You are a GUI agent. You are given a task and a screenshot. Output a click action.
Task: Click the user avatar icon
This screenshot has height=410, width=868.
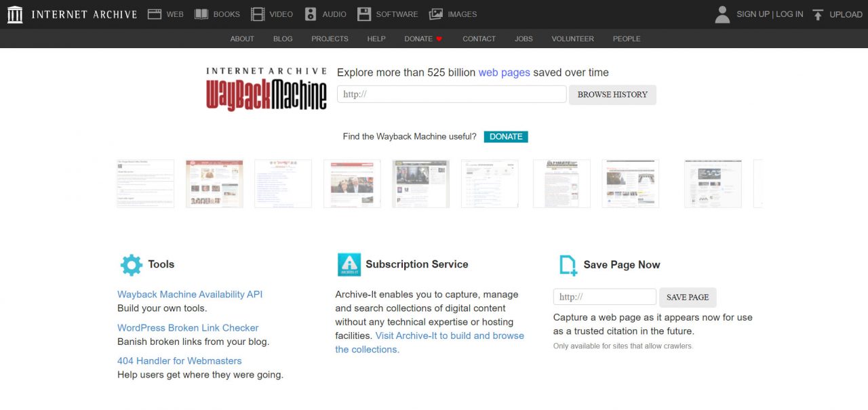[722, 14]
